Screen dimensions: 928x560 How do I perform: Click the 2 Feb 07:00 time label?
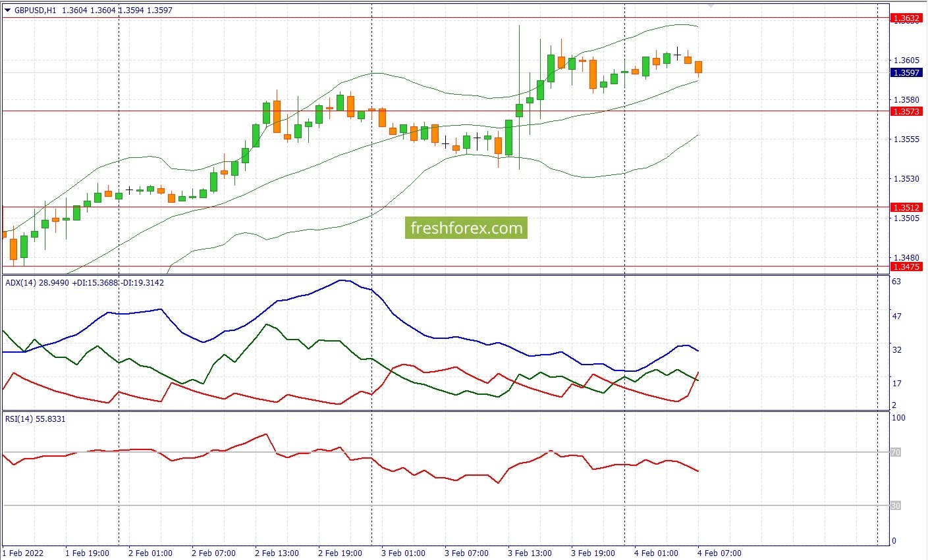[214, 553]
